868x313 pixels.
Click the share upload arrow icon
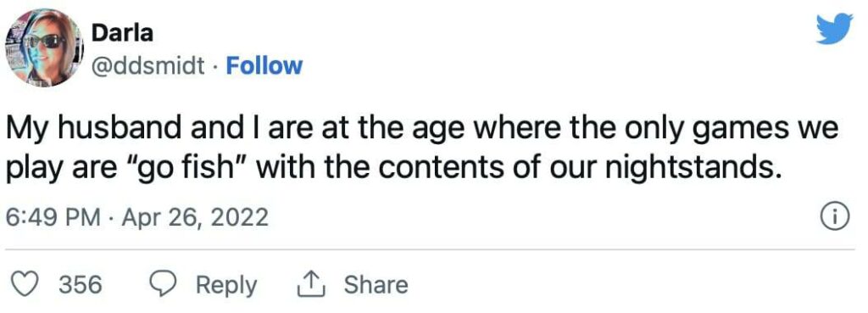click(x=310, y=284)
